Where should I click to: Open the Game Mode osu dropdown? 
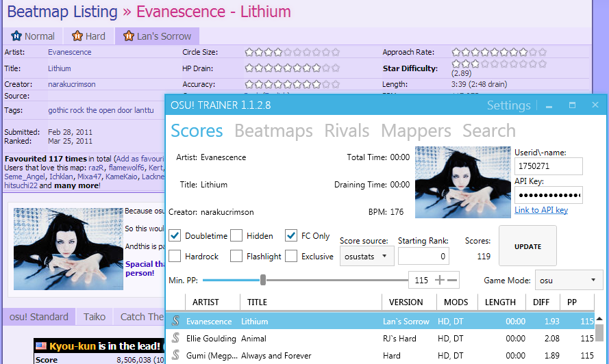coord(568,280)
